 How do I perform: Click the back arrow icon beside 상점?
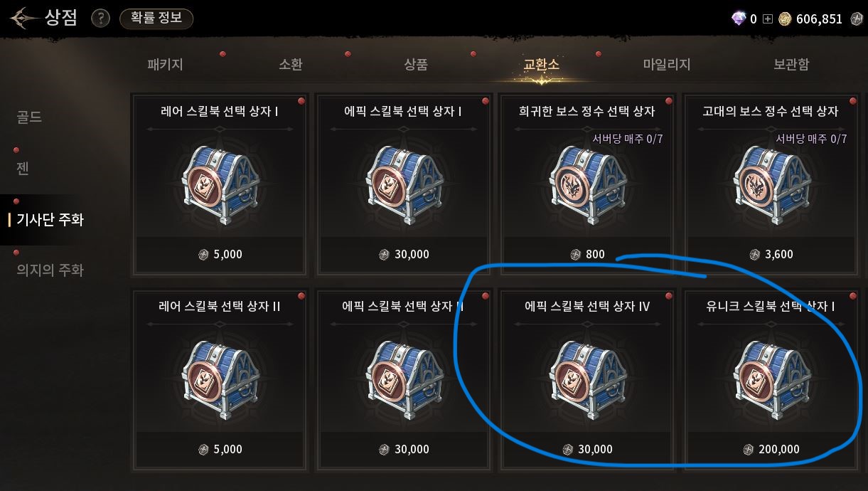coord(23,17)
